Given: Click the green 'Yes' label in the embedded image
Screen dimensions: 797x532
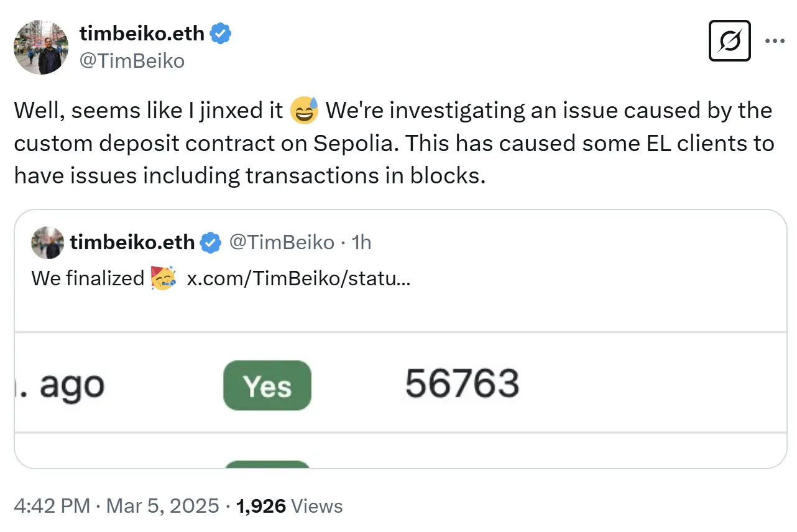Looking at the screenshot, I should [267, 385].
